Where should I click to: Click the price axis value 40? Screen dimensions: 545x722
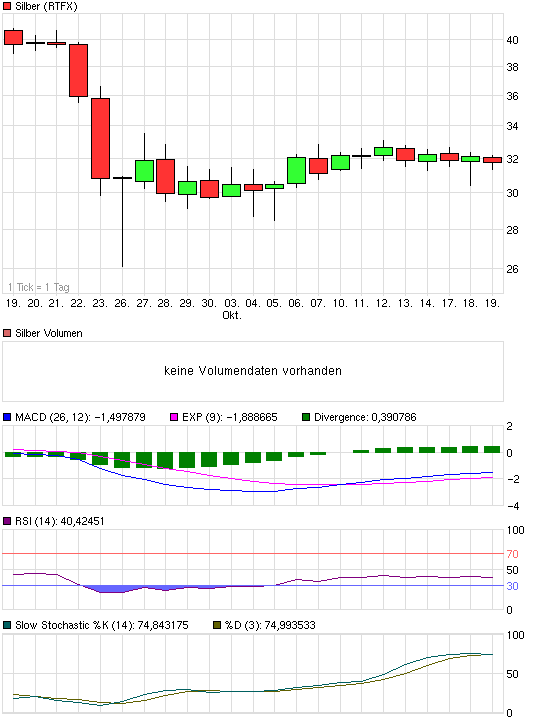tap(512, 41)
